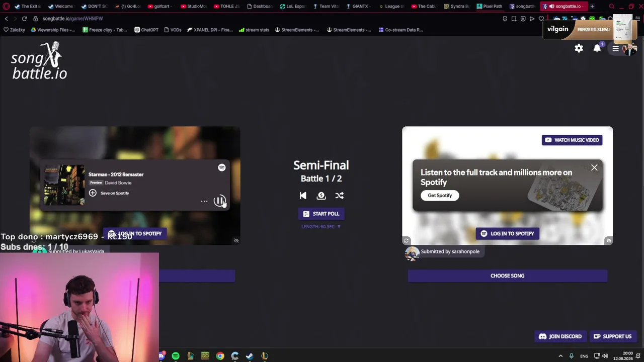Open Viewership Files bookmark
Viewport: 644px width, 362px height.
[53, 30]
